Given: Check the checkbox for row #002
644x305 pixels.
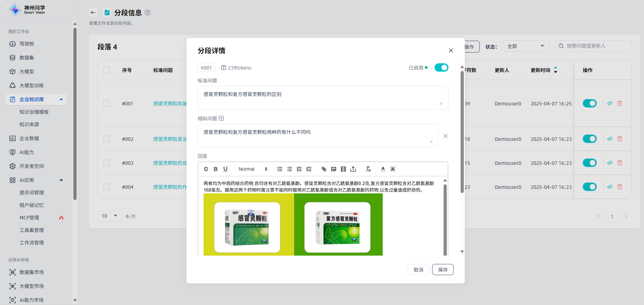Looking at the screenshot, I should point(106,139).
